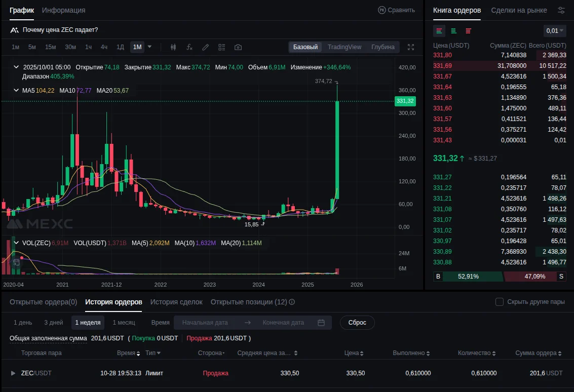Show only sell orders in order book
This screenshot has height=392, width=574.
point(468,31)
